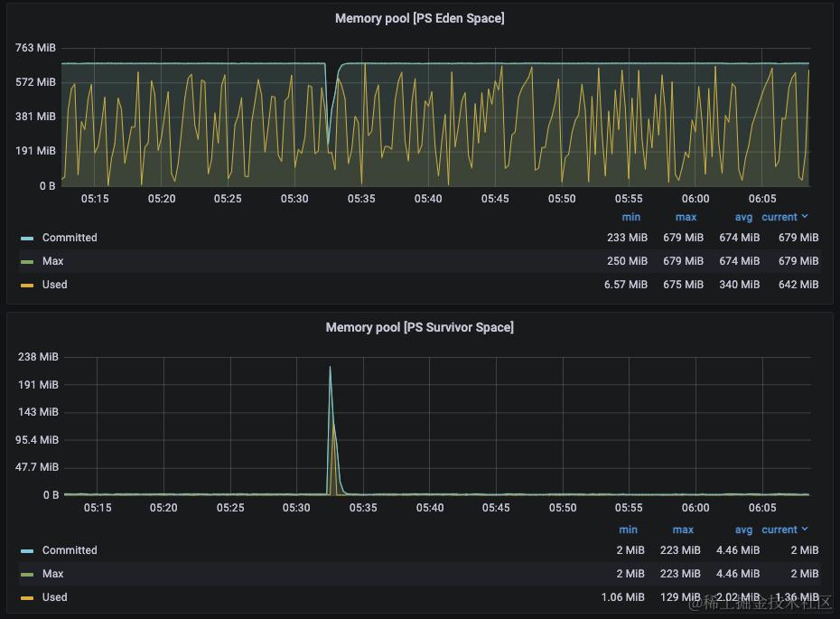Open the PS Survivor Space panel title
The image size is (840, 619).
coord(419,327)
